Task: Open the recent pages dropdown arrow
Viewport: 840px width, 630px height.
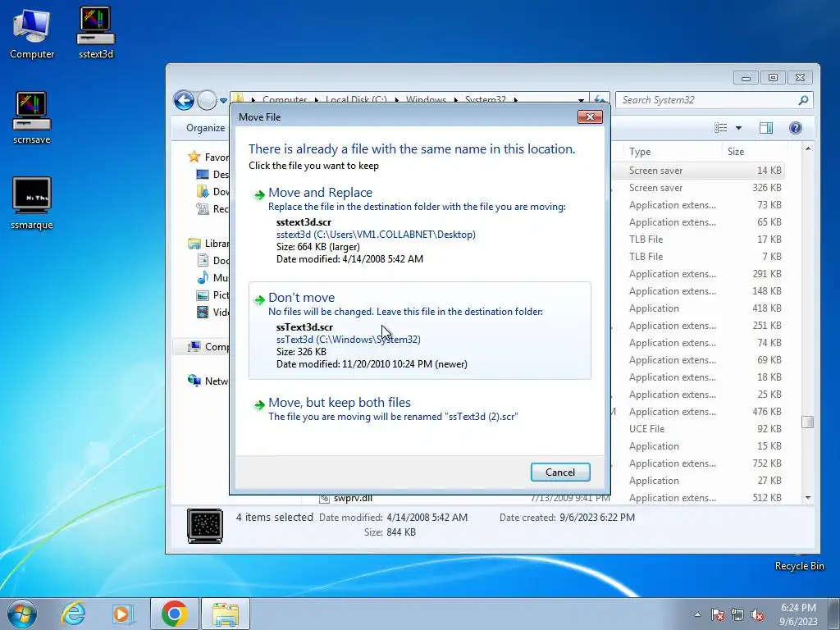Action: pos(223,101)
